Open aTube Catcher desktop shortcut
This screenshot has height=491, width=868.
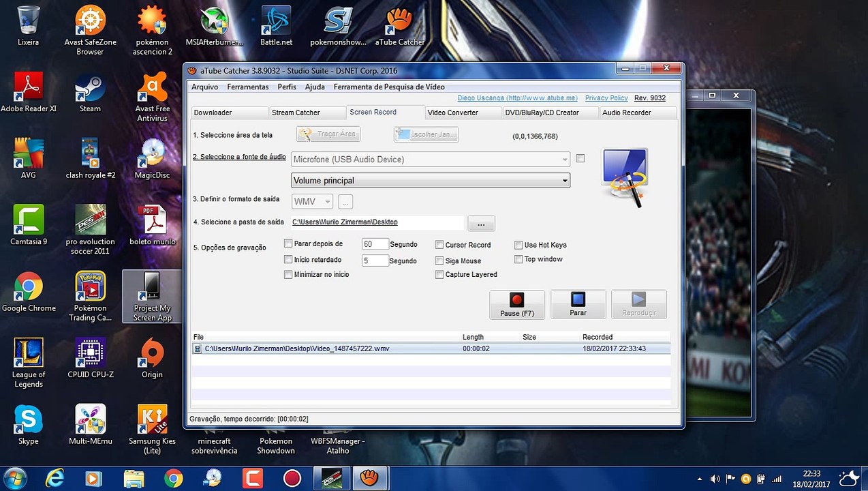[x=400, y=26]
